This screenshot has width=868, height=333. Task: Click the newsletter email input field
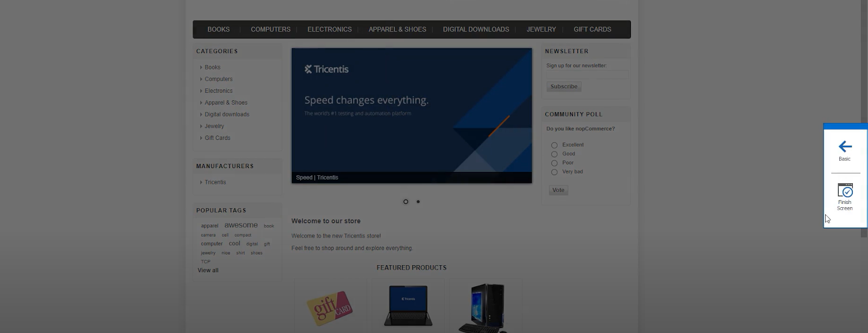(x=588, y=75)
